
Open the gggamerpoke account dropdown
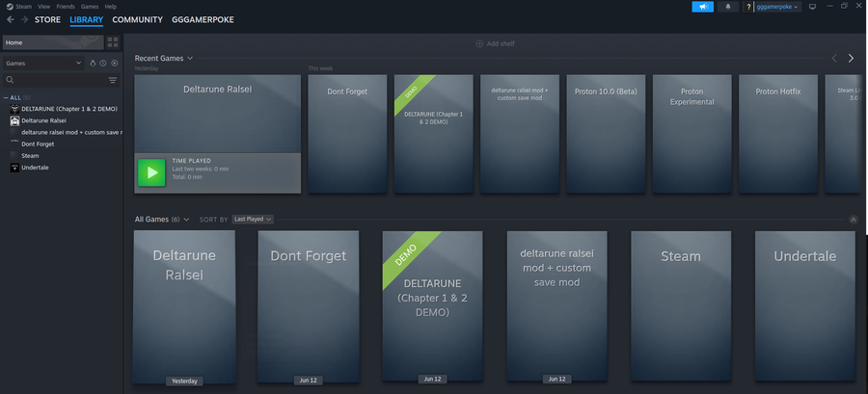(x=777, y=7)
